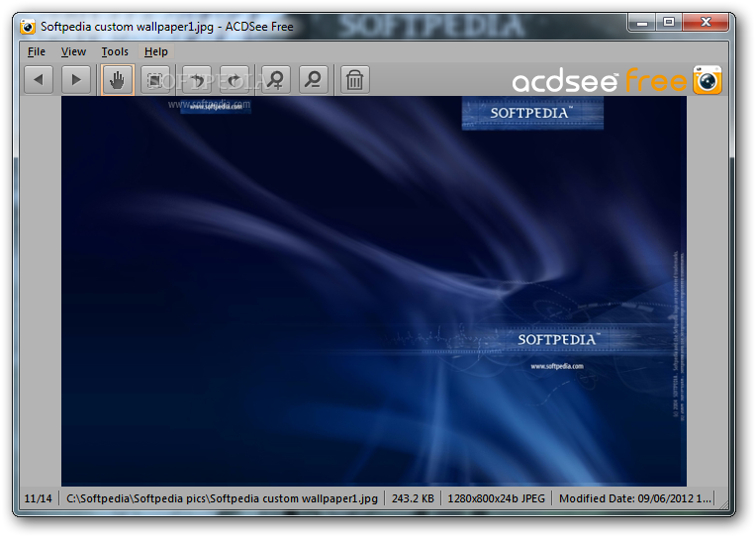Click the 11/14 image counter
The width and height of the screenshot is (756, 537).
pyautogui.click(x=38, y=498)
